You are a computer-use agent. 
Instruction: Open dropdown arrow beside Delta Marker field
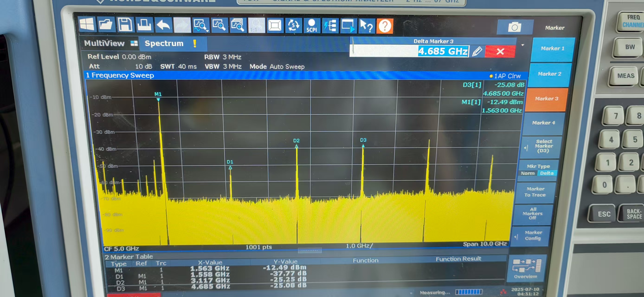tap(522, 45)
